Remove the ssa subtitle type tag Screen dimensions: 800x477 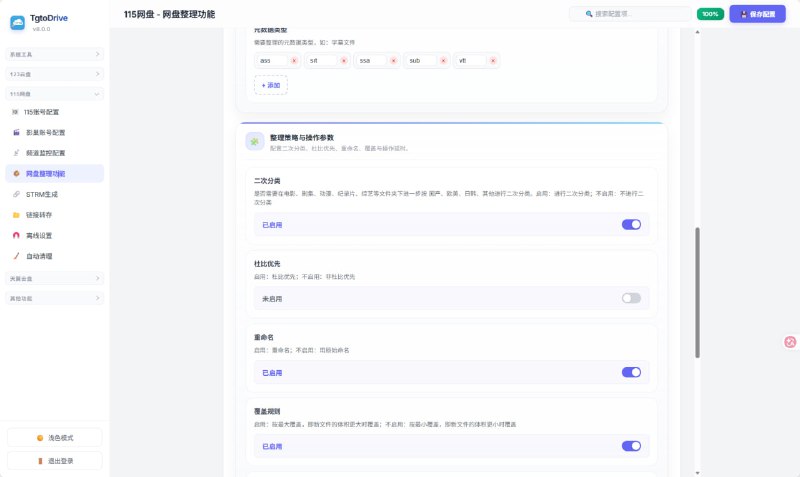point(393,61)
